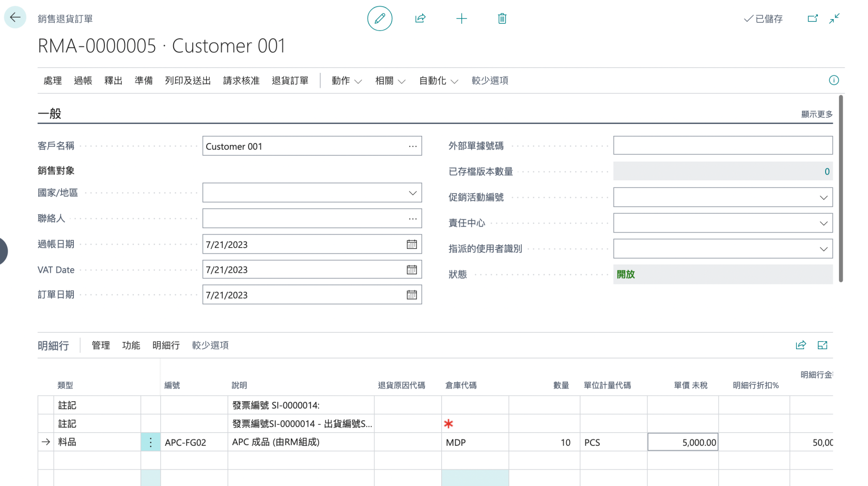Click description cell 發票編號 SI-0000014:
This screenshot has height=486, width=868.
click(x=301, y=405)
